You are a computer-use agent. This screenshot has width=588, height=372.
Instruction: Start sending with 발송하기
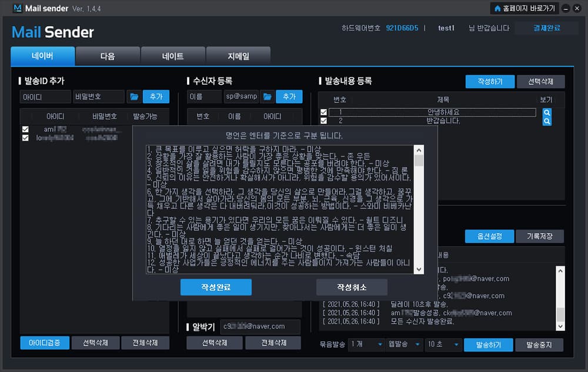tap(488, 344)
